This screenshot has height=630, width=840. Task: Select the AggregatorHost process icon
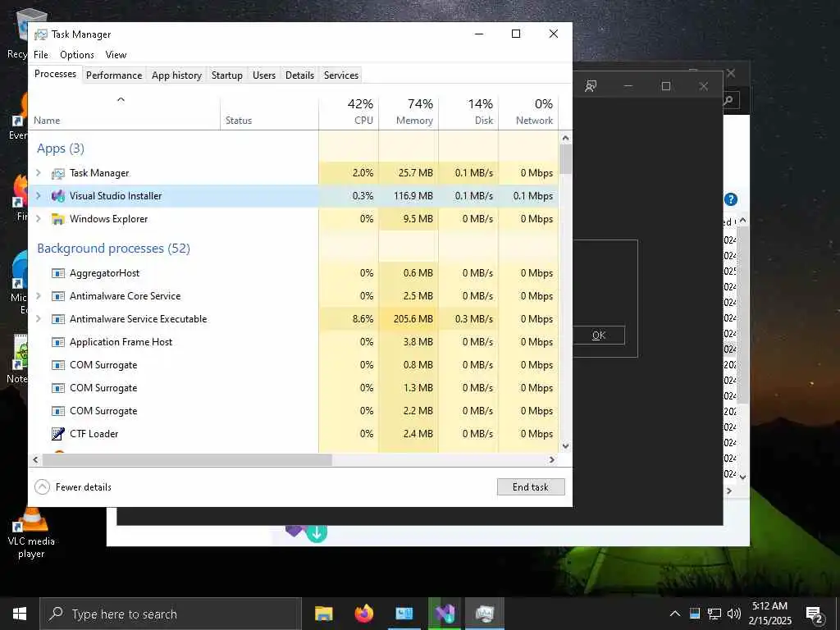click(x=58, y=273)
